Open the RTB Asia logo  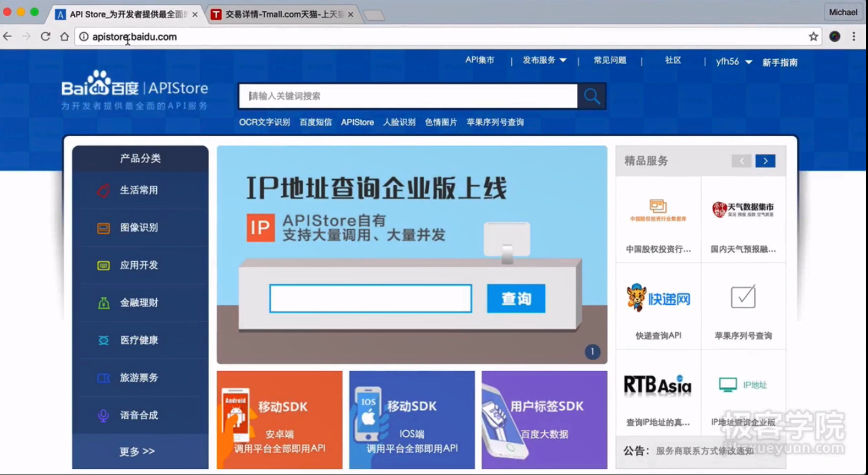point(658,385)
